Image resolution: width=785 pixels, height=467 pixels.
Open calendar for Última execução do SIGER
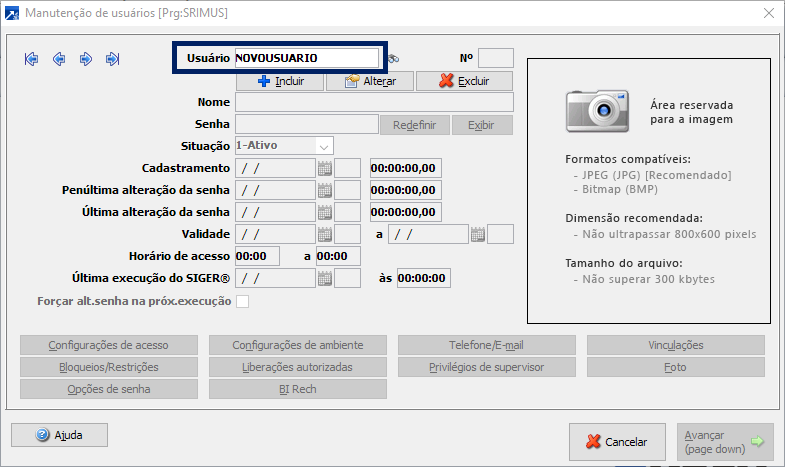coord(325,278)
